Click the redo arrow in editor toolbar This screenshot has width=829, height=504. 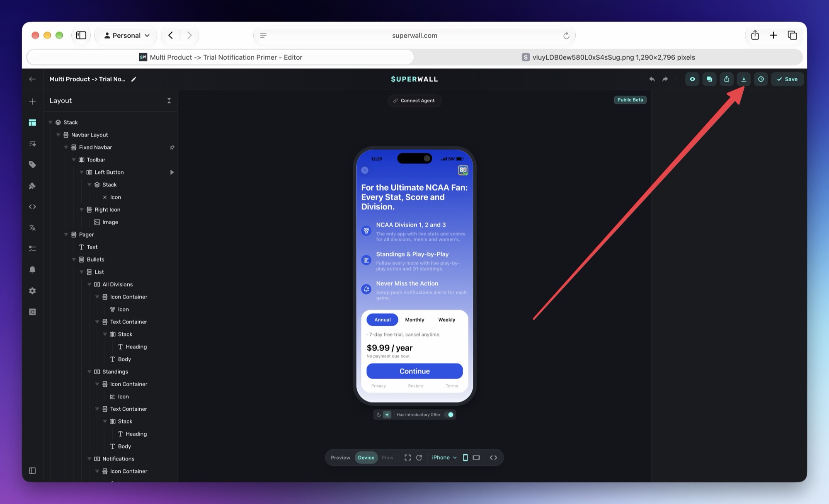click(665, 79)
